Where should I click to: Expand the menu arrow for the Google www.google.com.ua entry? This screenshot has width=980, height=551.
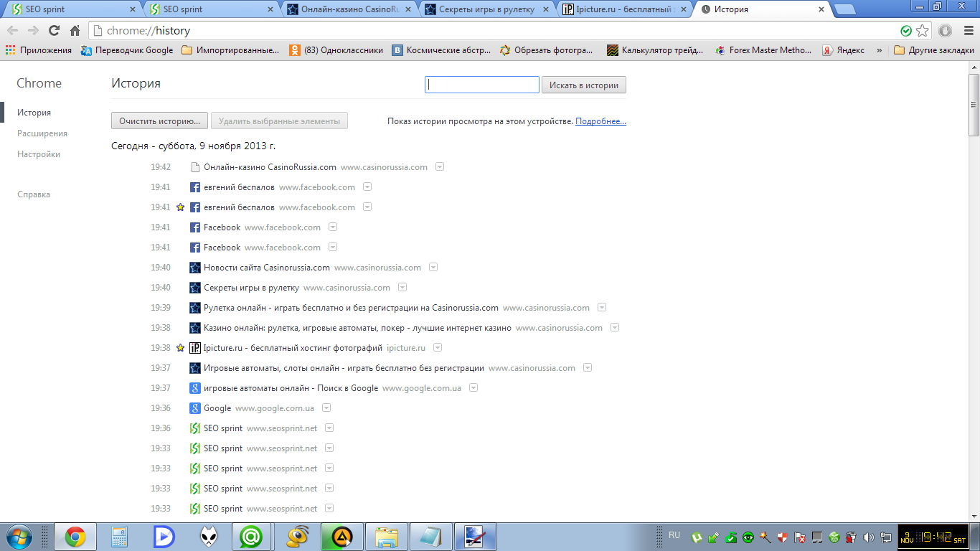pos(326,408)
